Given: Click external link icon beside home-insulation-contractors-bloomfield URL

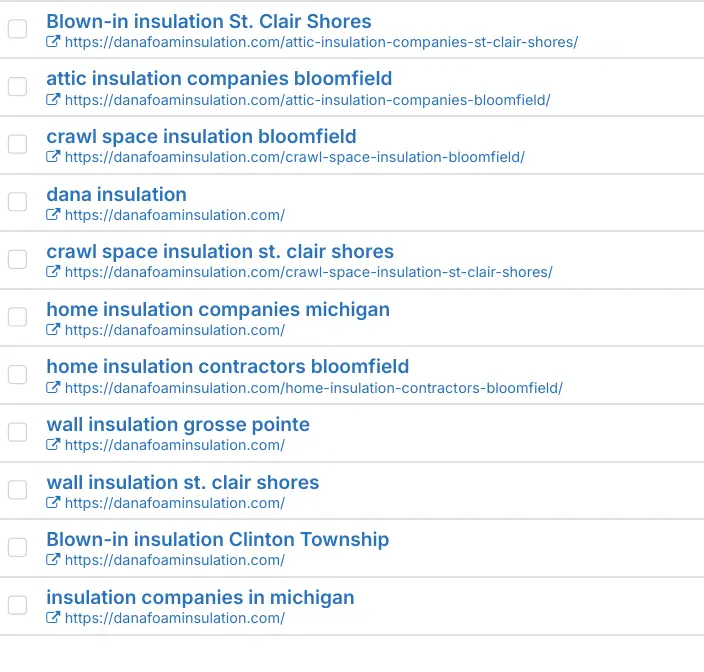Looking at the screenshot, I should 53,388.
